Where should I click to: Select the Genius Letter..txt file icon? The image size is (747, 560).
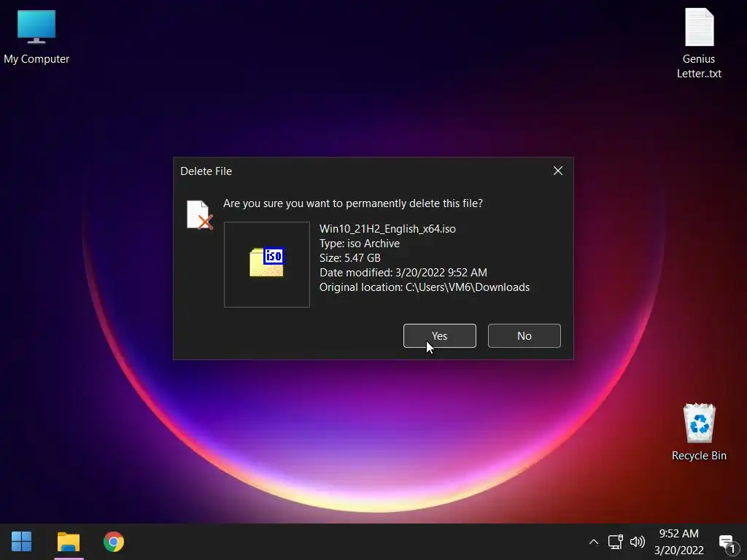[x=699, y=44]
